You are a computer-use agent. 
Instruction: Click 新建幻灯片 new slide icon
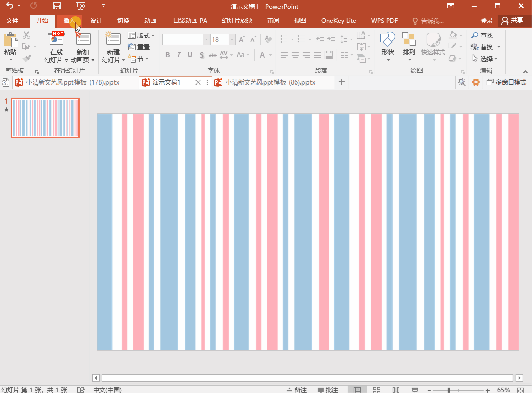point(114,39)
